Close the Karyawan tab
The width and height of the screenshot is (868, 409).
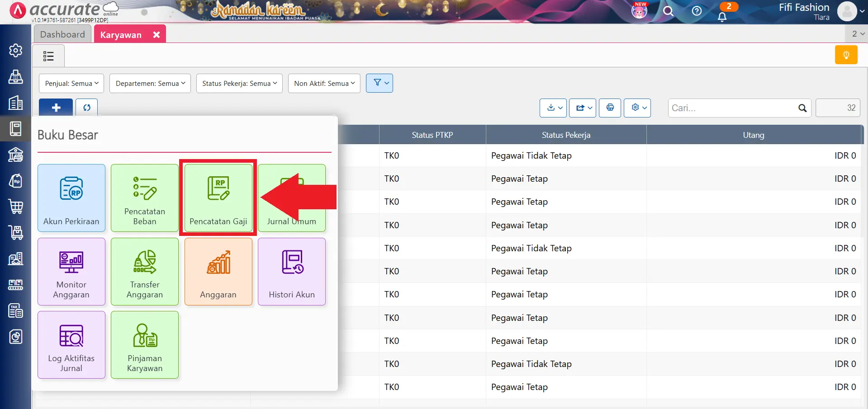point(157,35)
